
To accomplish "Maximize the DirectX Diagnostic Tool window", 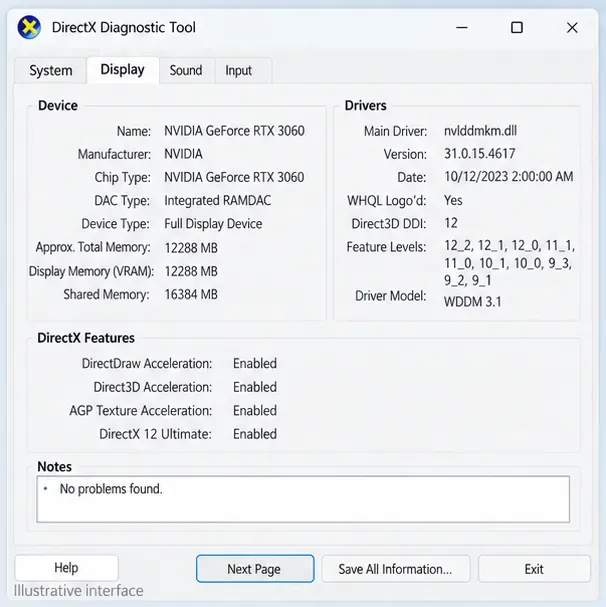I will coord(517,27).
